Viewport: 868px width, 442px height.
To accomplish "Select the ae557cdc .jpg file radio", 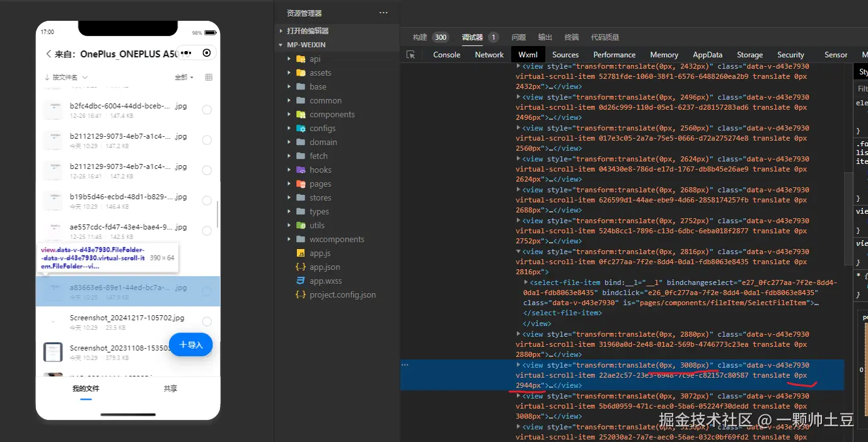I will pyautogui.click(x=207, y=231).
